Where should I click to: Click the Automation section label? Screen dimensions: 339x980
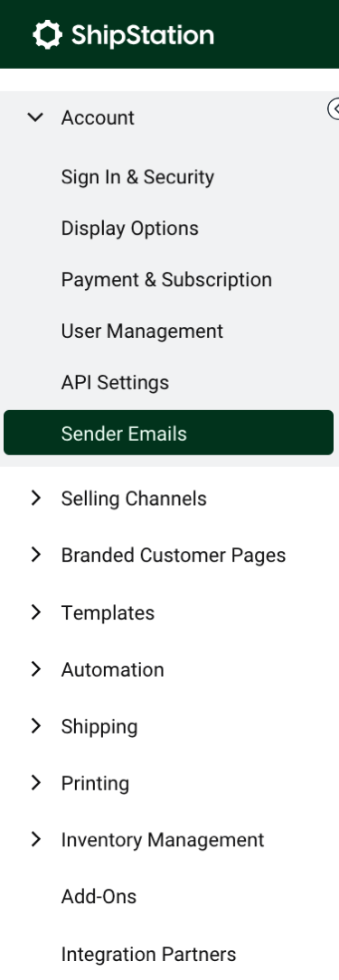click(x=113, y=670)
